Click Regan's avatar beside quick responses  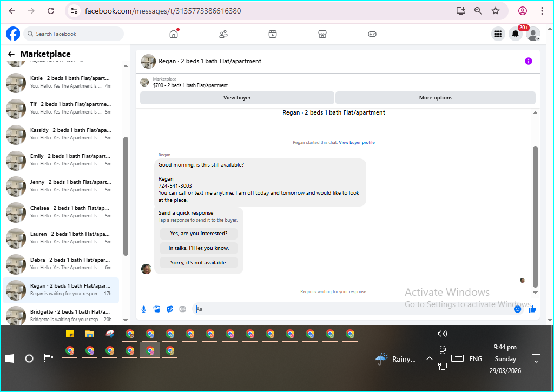click(x=146, y=269)
